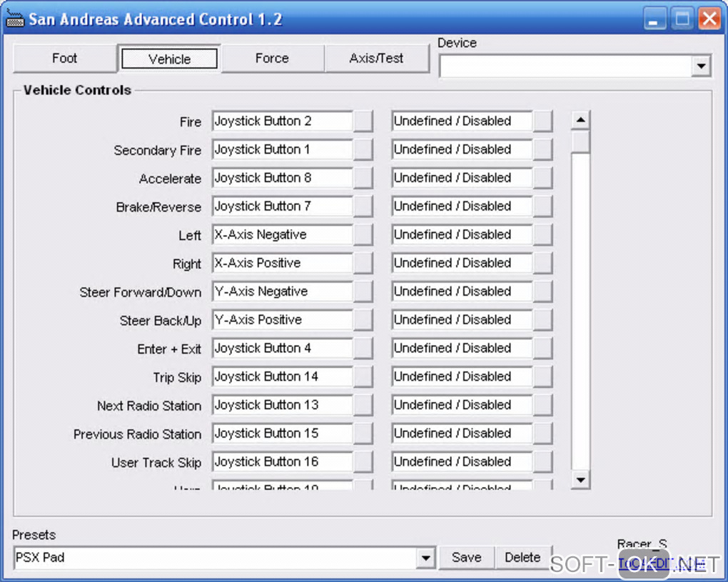Click the Accelerate field Joystick Button 8

(283, 178)
